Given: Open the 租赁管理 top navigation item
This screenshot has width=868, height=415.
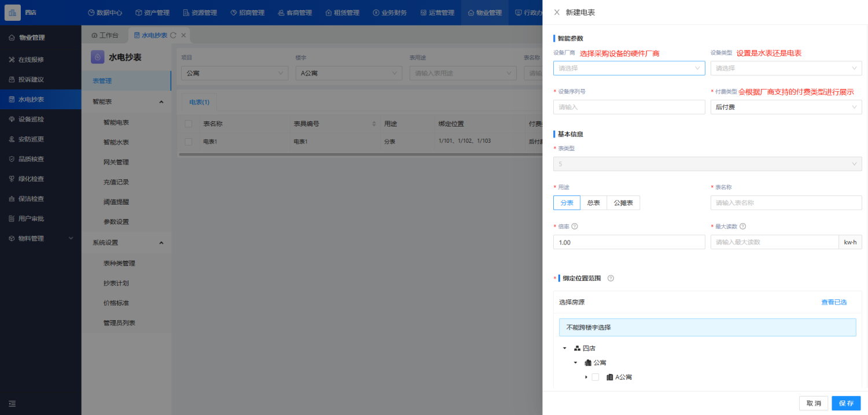Looking at the screenshot, I should pos(342,13).
